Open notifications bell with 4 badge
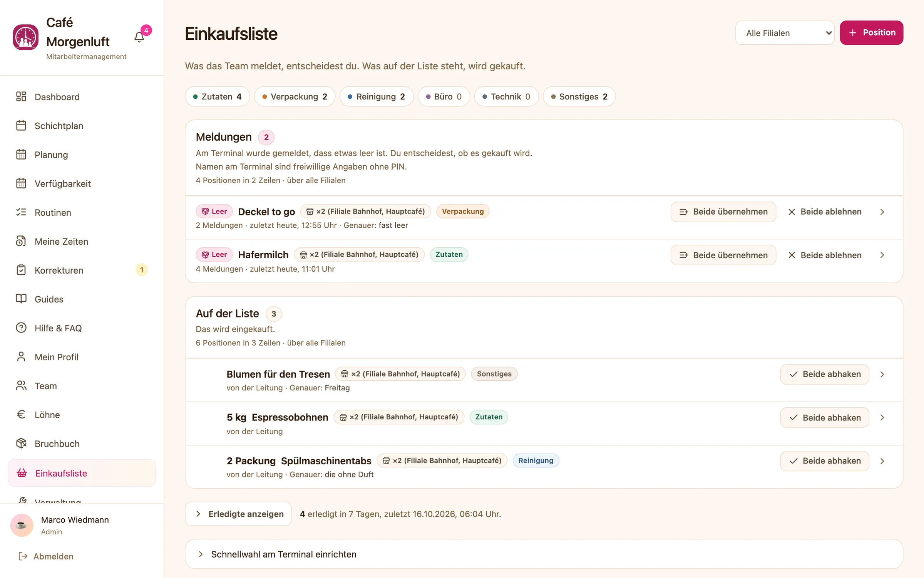Image resolution: width=924 pixels, height=578 pixels. [139, 37]
